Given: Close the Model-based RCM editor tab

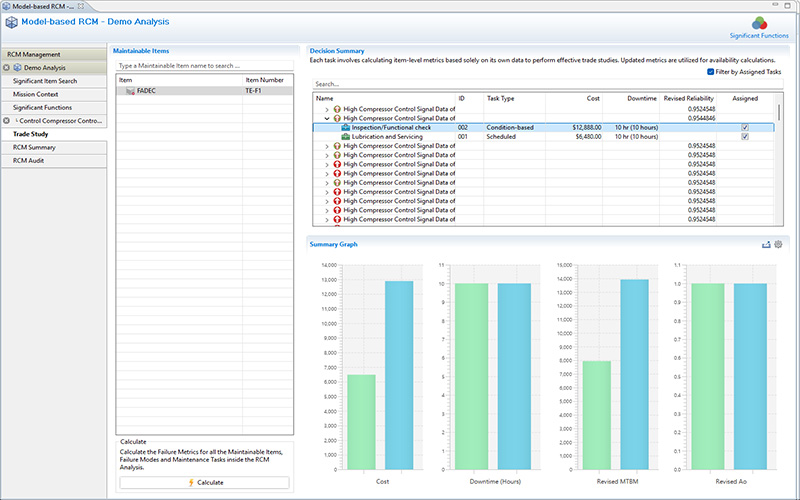Looking at the screenshot, I should coord(81,6).
